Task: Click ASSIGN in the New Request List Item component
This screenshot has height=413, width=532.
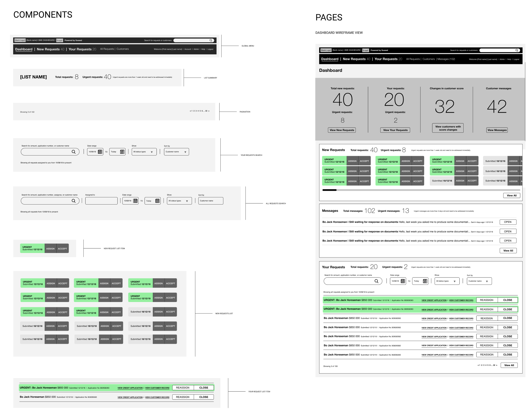Action: point(50,248)
